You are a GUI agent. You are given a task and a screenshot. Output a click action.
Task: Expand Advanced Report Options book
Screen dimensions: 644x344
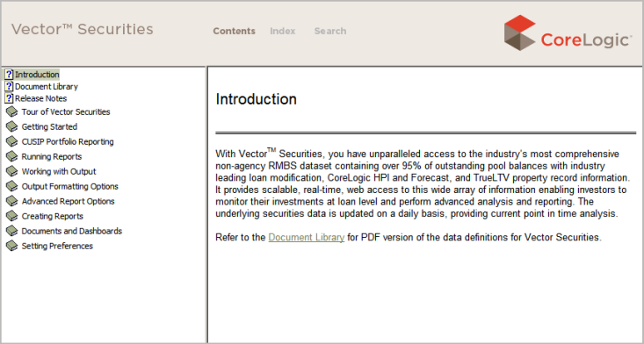[x=68, y=201]
